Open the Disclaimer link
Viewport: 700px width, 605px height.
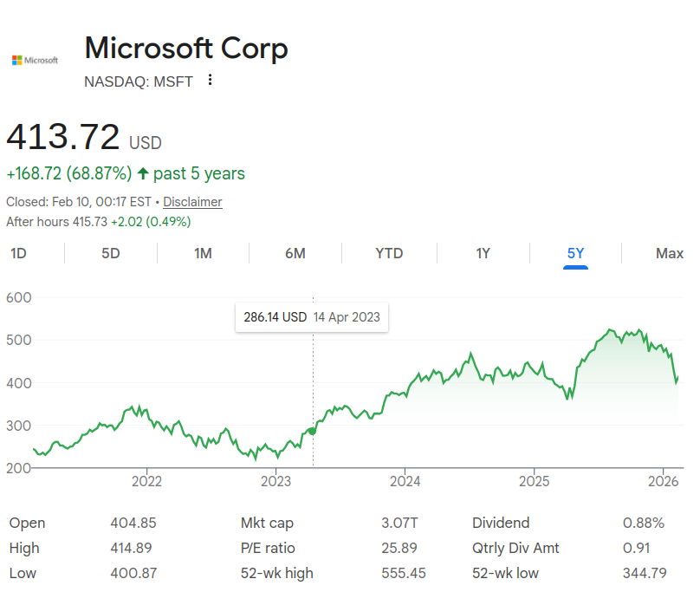192,202
